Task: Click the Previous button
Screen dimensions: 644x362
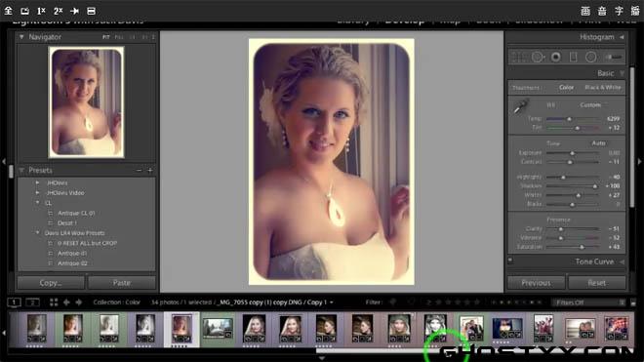Action: (536, 283)
